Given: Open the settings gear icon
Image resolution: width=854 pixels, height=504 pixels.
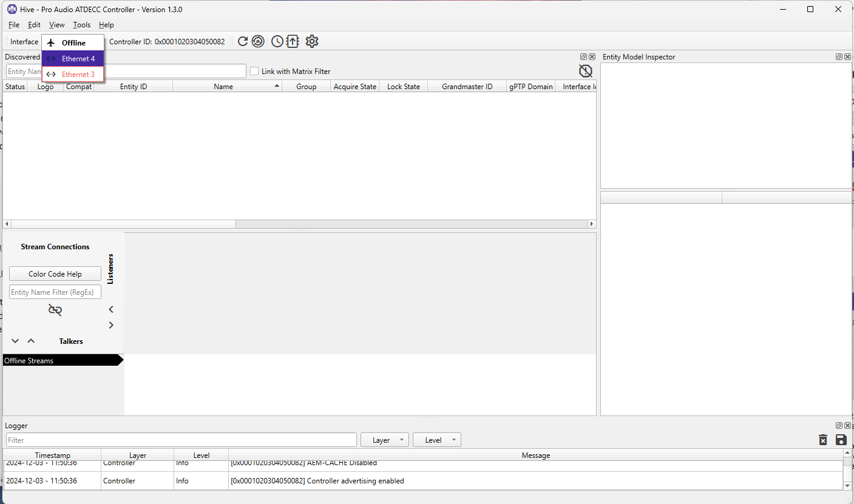Looking at the screenshot, I should 312,41.
